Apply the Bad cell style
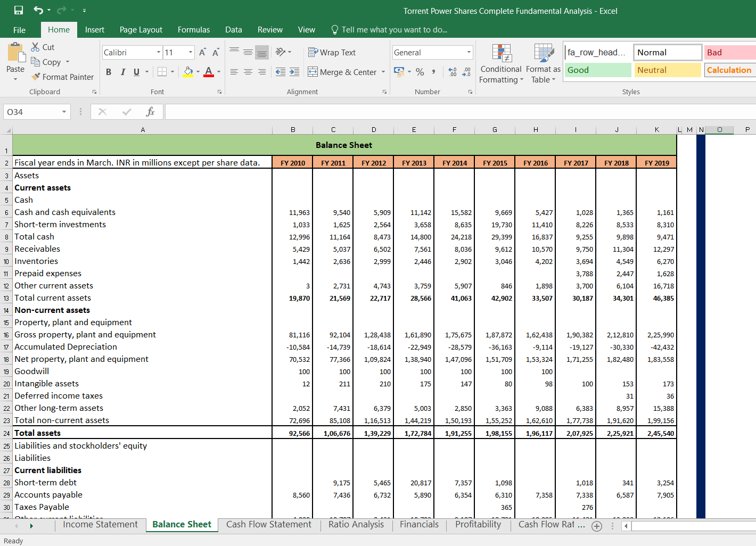Image resolution: width=756 pixels, height=546 pixels. tap(729, 52)
